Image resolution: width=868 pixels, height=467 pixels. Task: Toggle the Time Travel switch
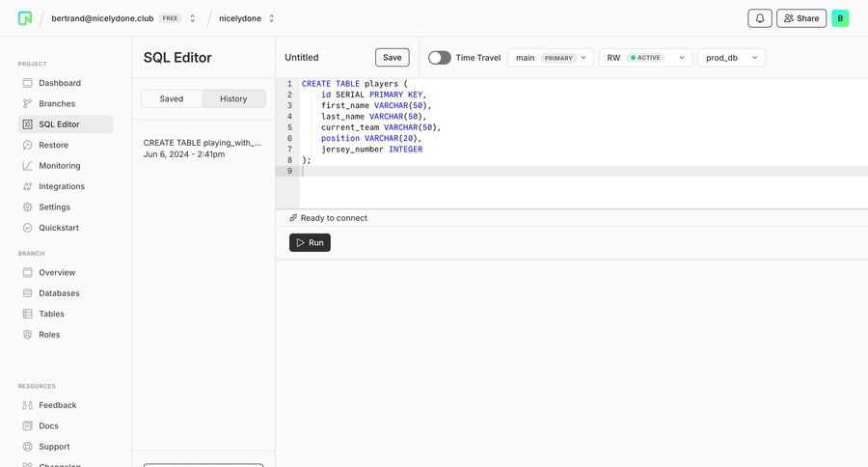(x=440, y=58)
